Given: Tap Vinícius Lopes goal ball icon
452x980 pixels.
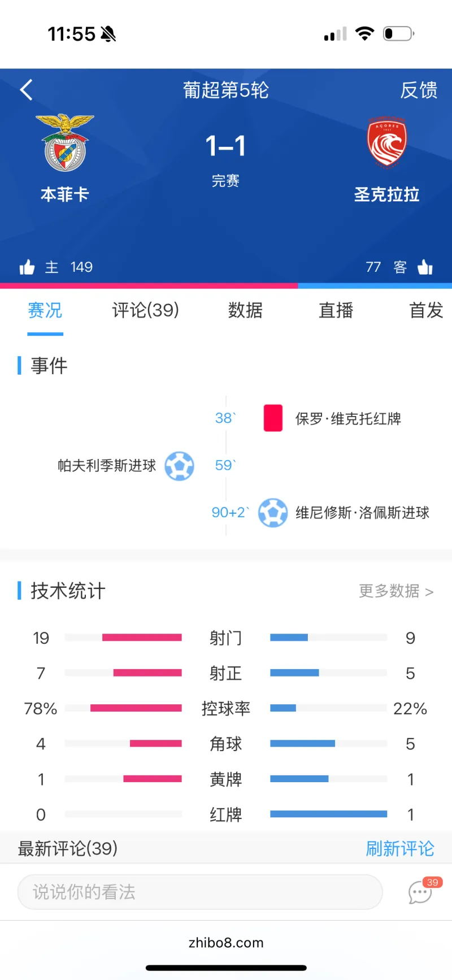Looking at the screenshot, I should pos(273,513).
